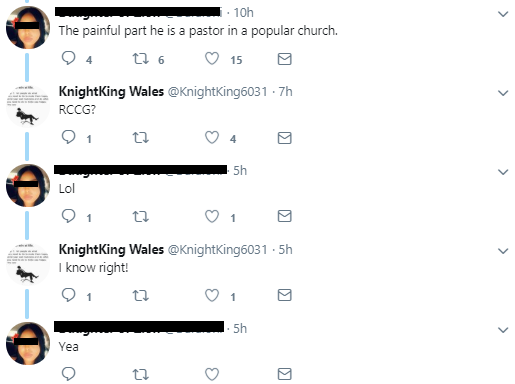
Task: Like the 'Yea' tweet
Action: tap(212, 374)
